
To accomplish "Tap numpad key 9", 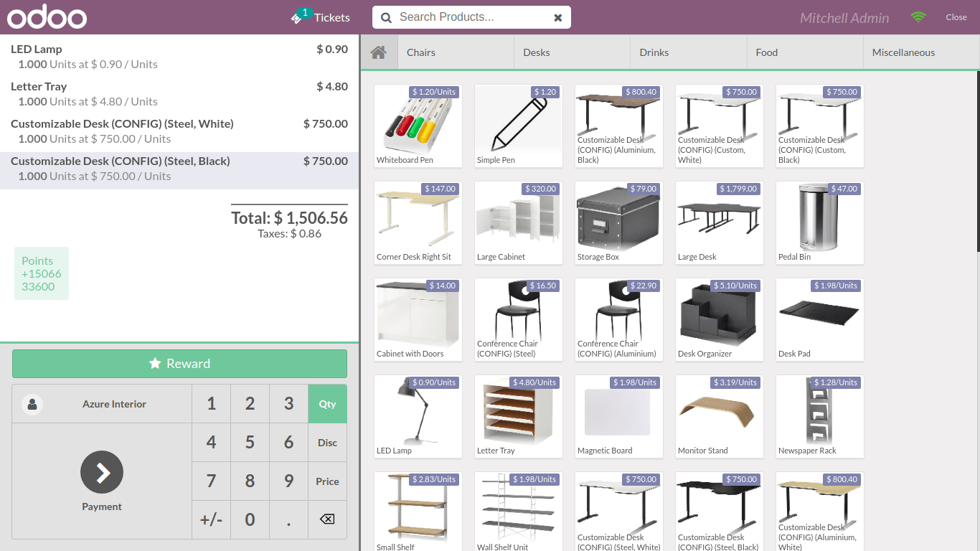I will tap(288, 481).
